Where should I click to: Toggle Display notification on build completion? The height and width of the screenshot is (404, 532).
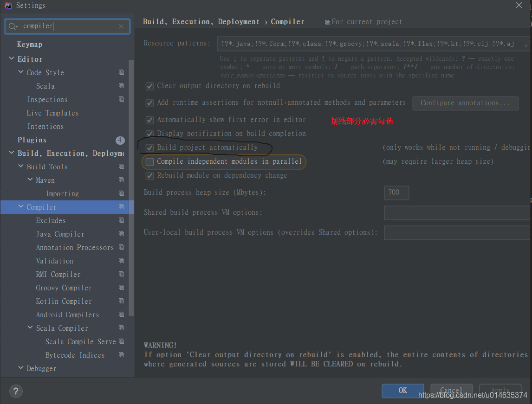click(x=149, y=134)
